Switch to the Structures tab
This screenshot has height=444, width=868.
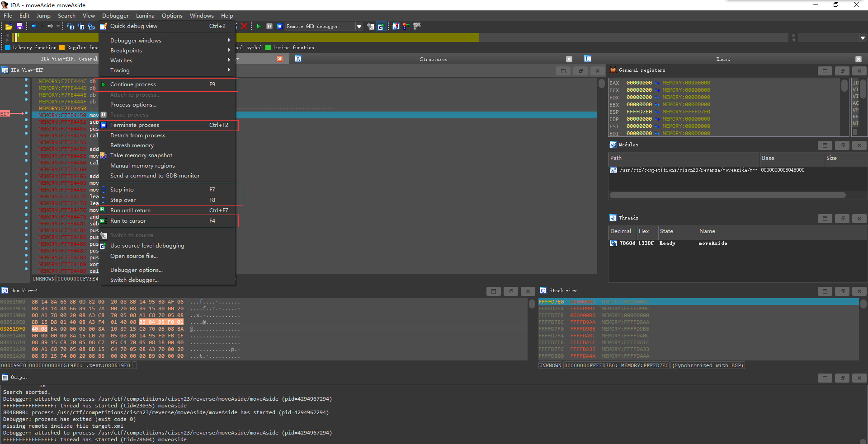433,59
